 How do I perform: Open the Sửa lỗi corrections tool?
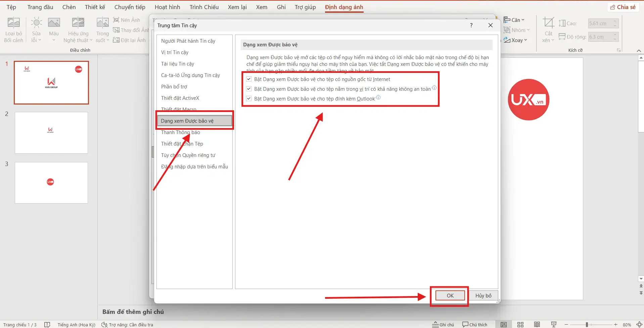[x=36, y=29]
